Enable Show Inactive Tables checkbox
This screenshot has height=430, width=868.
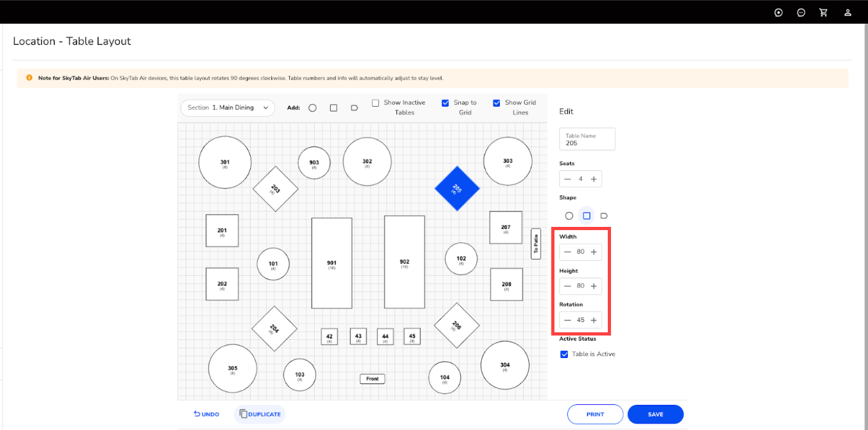pos(375,103)
